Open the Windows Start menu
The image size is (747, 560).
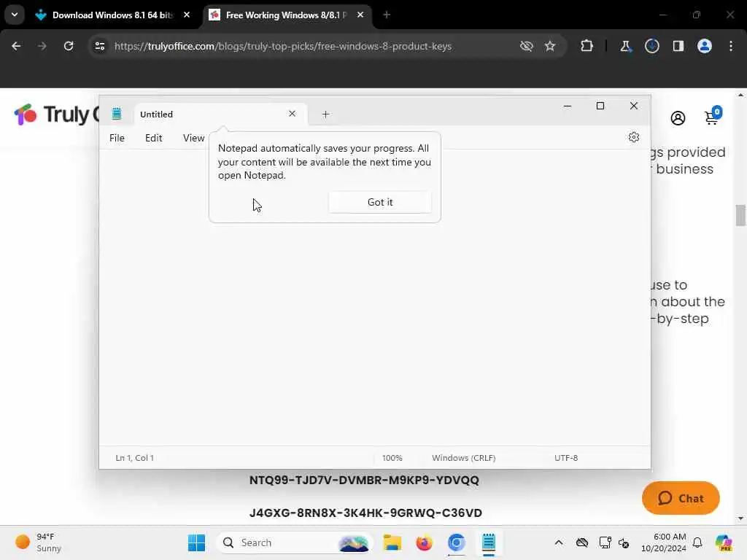196,542
